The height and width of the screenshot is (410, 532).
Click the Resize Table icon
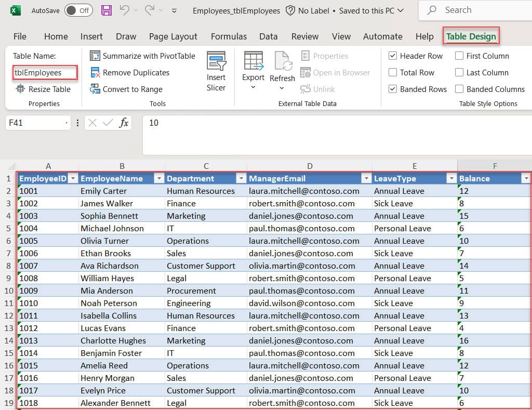point(20,89)
